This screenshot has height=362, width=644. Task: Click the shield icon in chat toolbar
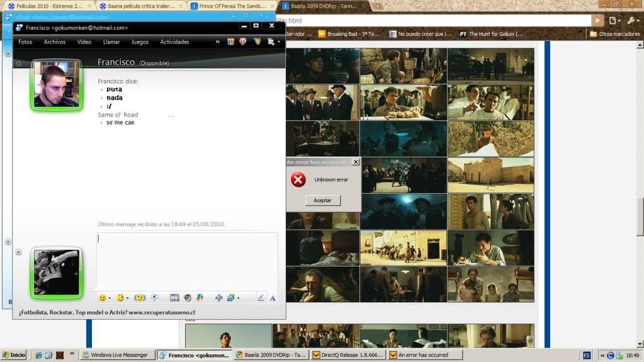[x=257, y=41]
